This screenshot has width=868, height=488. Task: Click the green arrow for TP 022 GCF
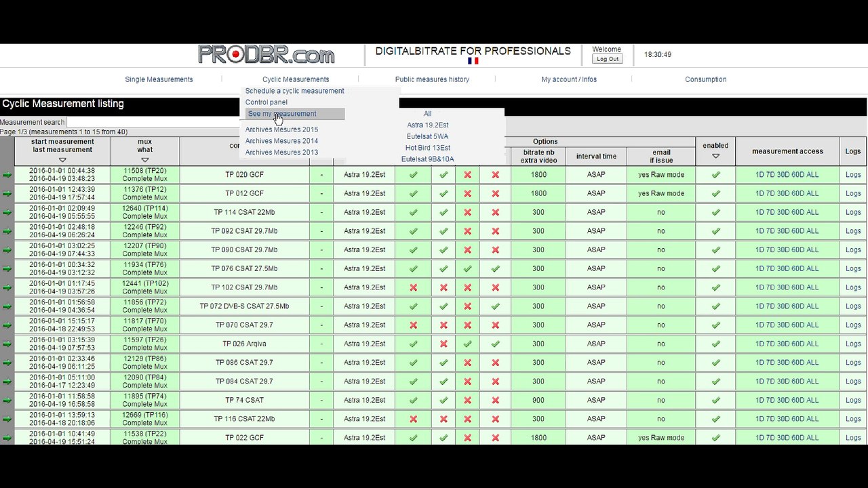7,438
